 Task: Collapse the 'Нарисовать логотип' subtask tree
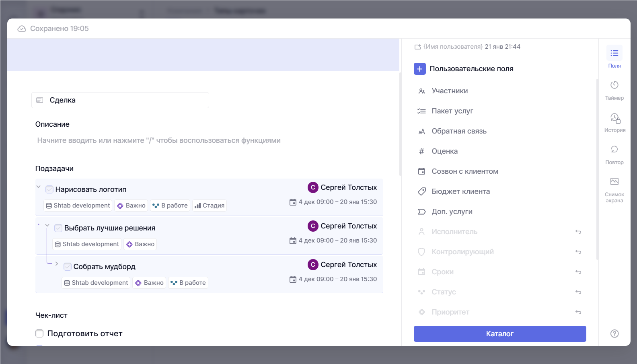pos(39,187)
